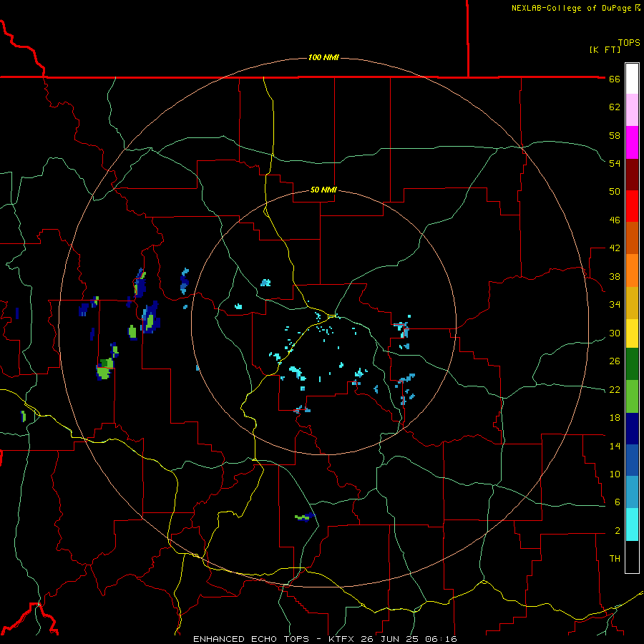The image size is (644, 644).
Task: Click the white swatch at the legend top
Action: [x=632, y=79]
